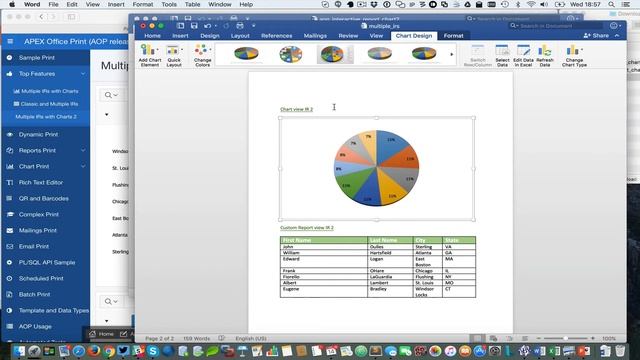Select the second pie chart style thumbnail
This screenshot has width=640, height=360.
[291, 54]
